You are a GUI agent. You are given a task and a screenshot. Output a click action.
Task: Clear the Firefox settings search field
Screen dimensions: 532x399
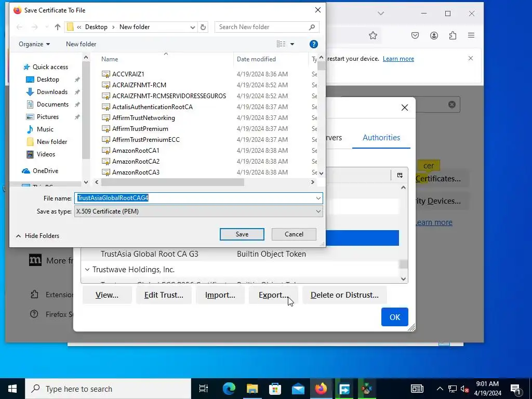[451, 104]
